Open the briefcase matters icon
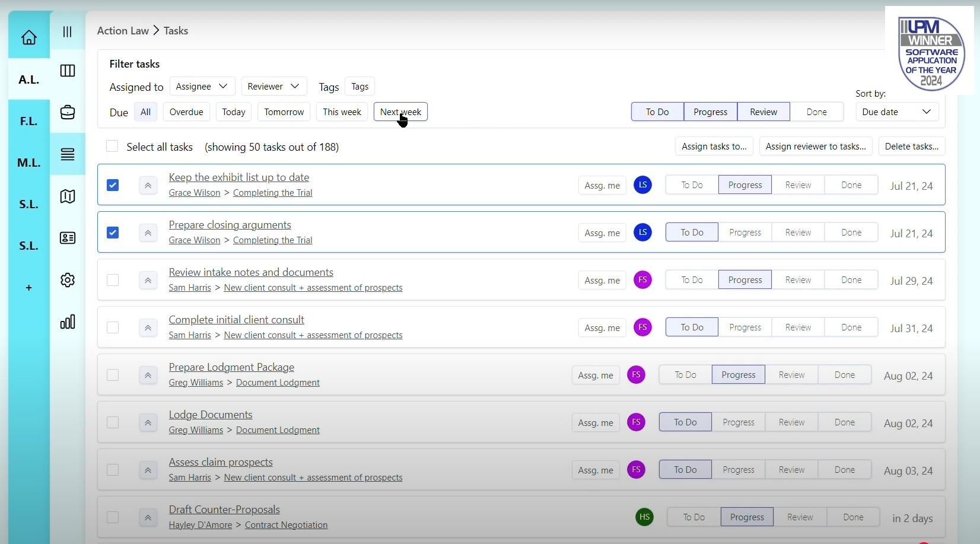Image resolution: width=980 pixels, height=544 pixels. tap(68, 112)
